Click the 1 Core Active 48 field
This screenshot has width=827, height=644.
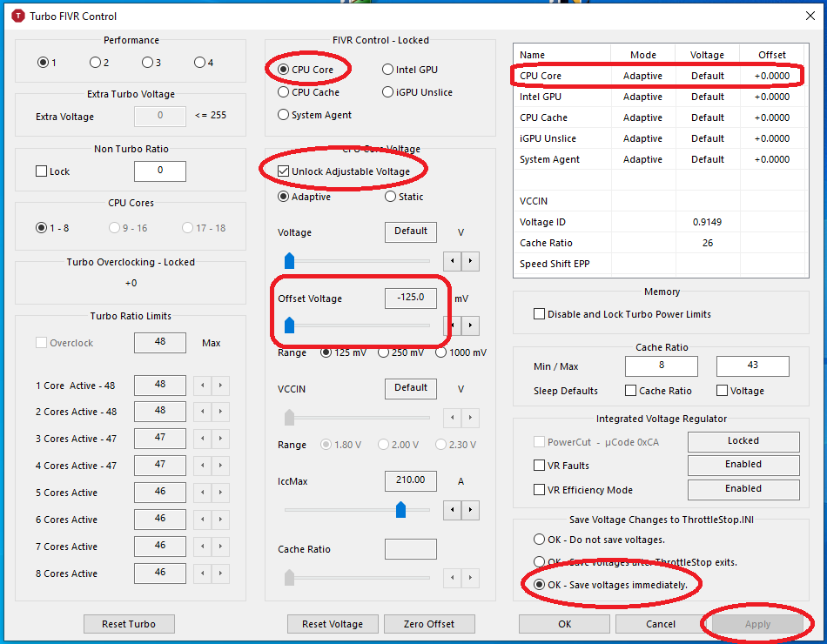[160, 385]
